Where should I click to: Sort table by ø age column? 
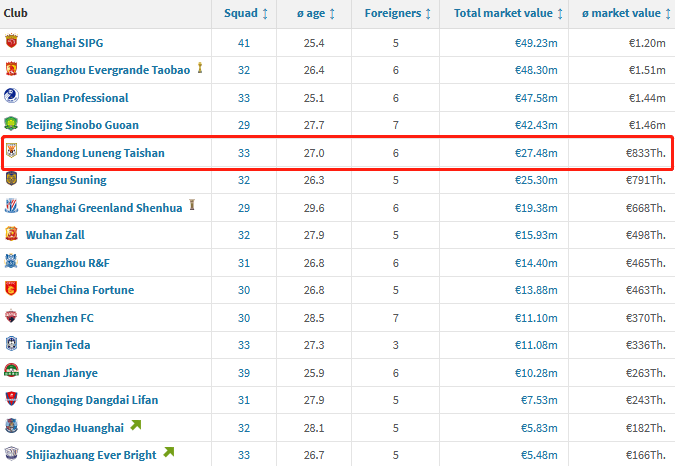click(x=316, y=13)
